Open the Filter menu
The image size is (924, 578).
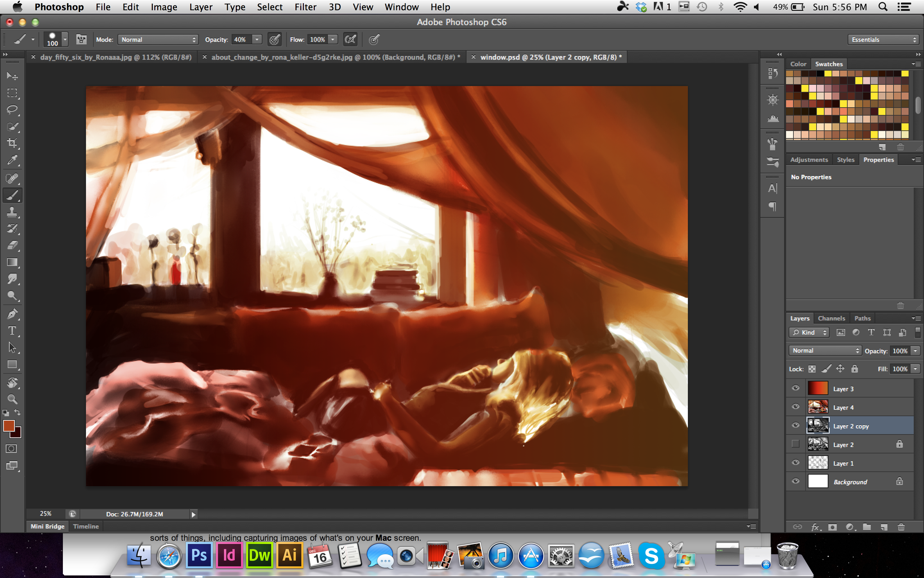pyautogui.click(x=305, y=7)
